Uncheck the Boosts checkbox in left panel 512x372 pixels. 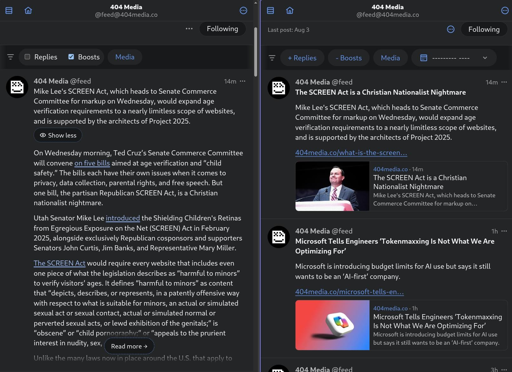pyautogui.click(x=71, y=57)
